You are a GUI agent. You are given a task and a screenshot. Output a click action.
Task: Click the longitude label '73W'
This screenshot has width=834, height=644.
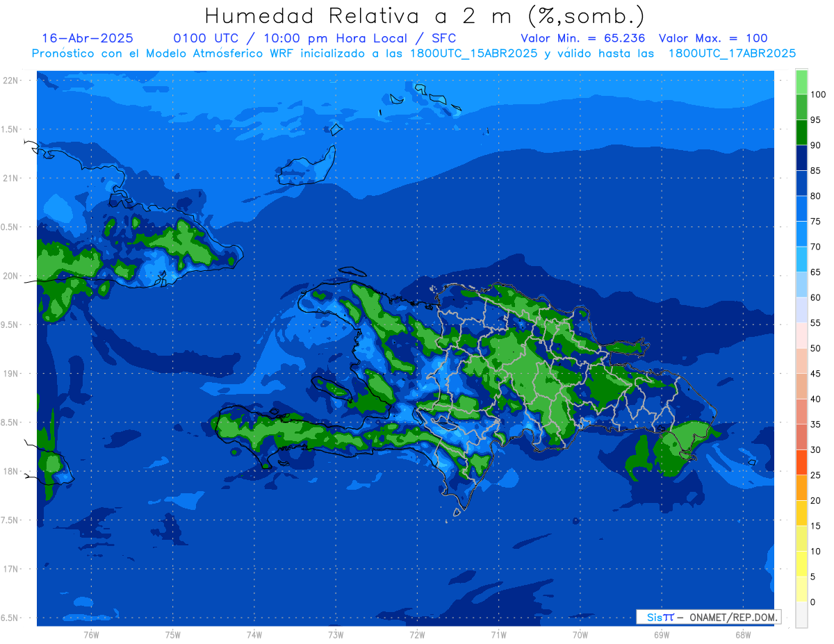336,634
